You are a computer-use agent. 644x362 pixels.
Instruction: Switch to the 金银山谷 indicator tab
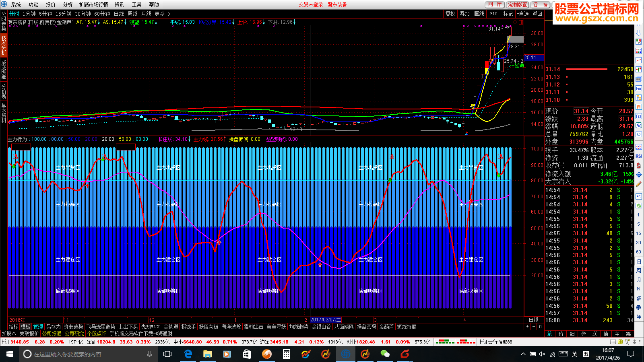tap(321, 327)
